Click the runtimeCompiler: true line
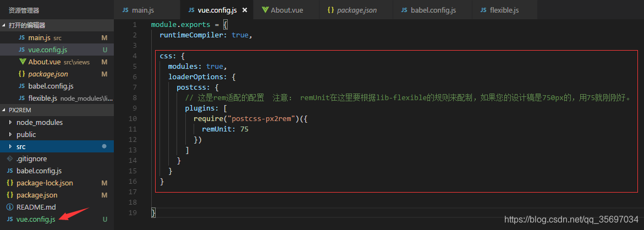The image size is (644, 230). 205,35
